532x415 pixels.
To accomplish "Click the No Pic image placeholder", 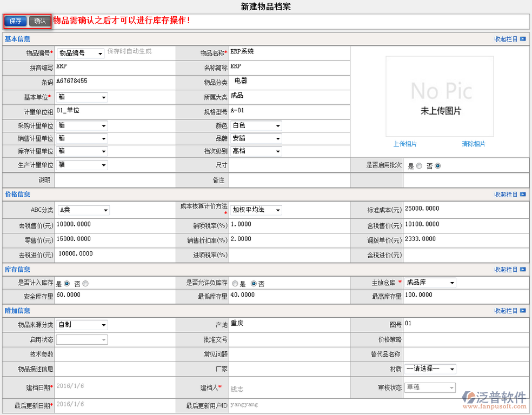I will (x=440, y=96).
